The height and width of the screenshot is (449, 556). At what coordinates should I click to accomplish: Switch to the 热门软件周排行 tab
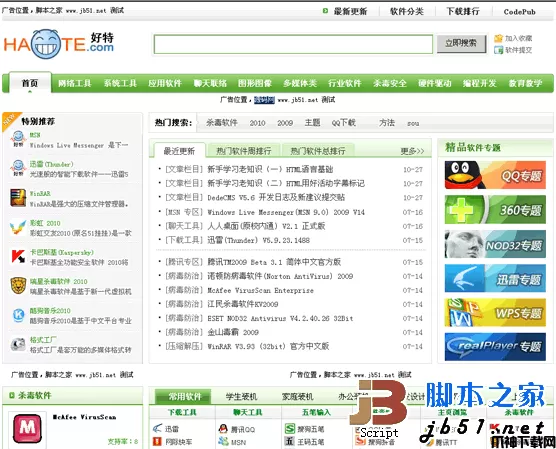click(x=244, y=151)
